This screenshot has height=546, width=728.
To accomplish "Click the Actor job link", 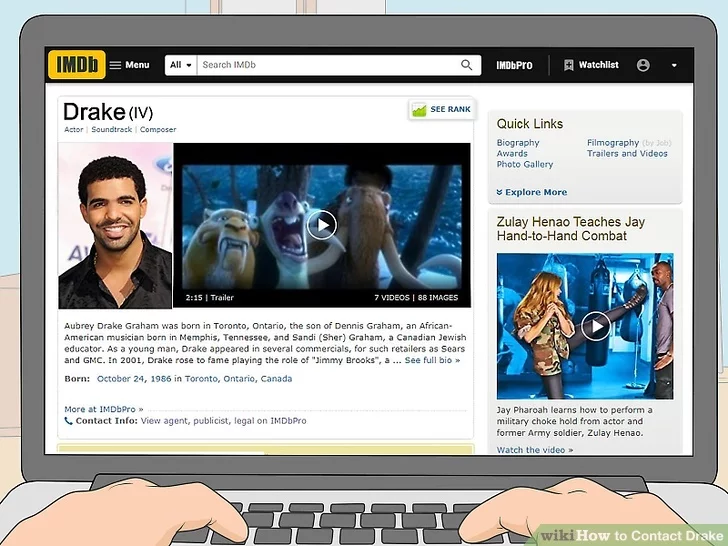I will [x=73, y=130].
